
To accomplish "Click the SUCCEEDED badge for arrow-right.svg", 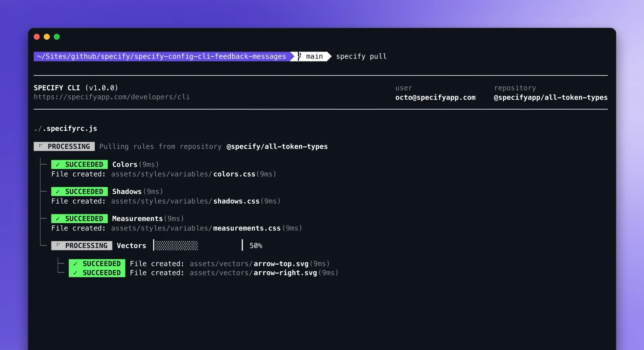I will (x=97, y=273).
